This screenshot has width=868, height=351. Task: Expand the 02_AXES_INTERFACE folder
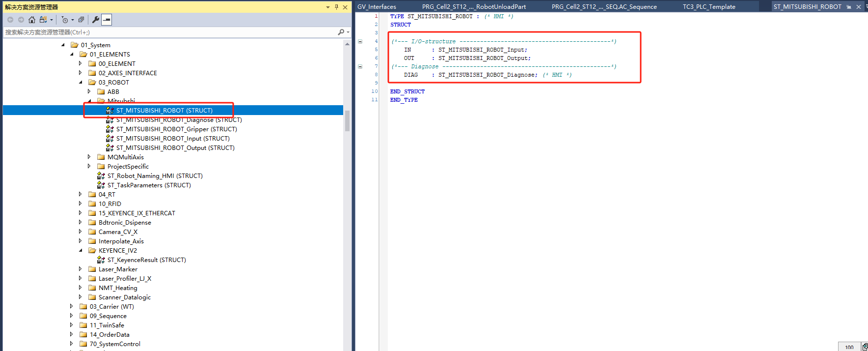click(x=81, y=73)
